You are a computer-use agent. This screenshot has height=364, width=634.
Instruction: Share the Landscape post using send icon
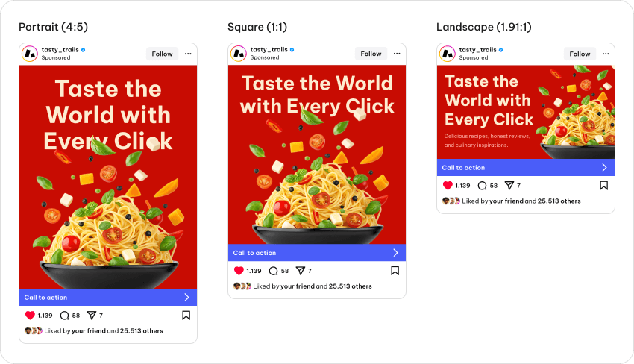click(509, 186)
